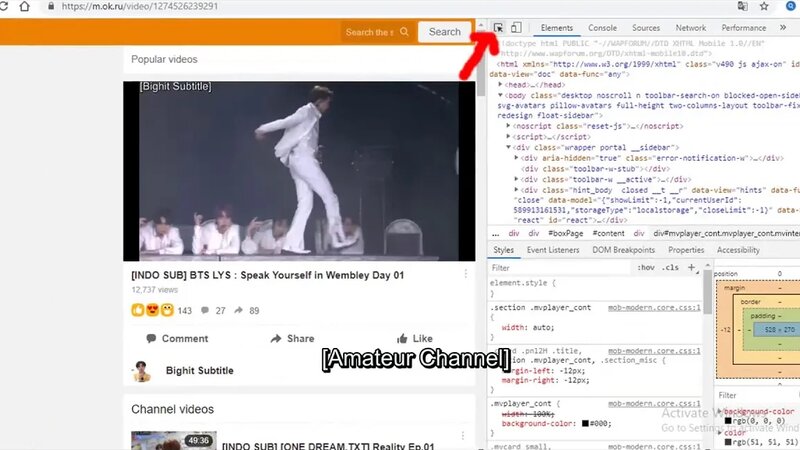800x450 pixels.
Task: Open the DOM Breakpoints tab
Action: pos(623,250)
